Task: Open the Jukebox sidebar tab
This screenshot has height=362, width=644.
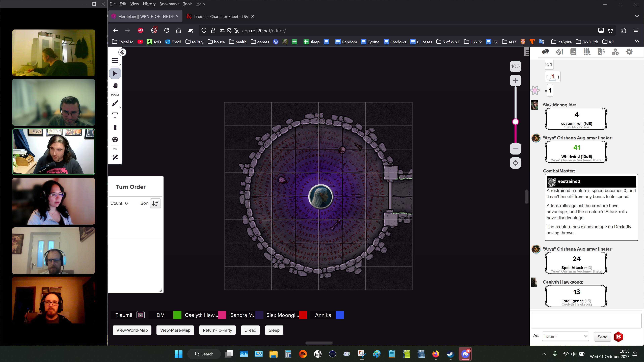Action: pos(601,52)
